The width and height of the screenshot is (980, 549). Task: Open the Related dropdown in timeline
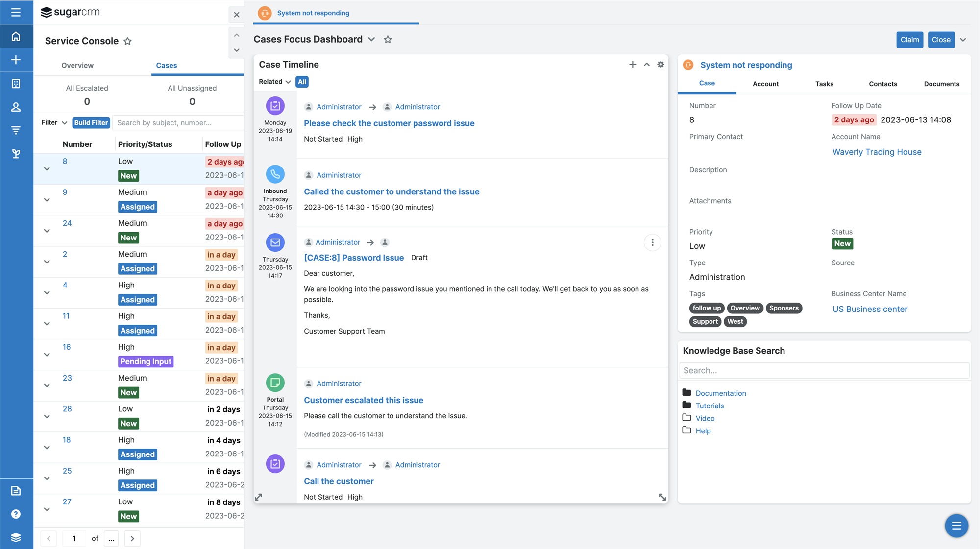click(x=274, y=82)
